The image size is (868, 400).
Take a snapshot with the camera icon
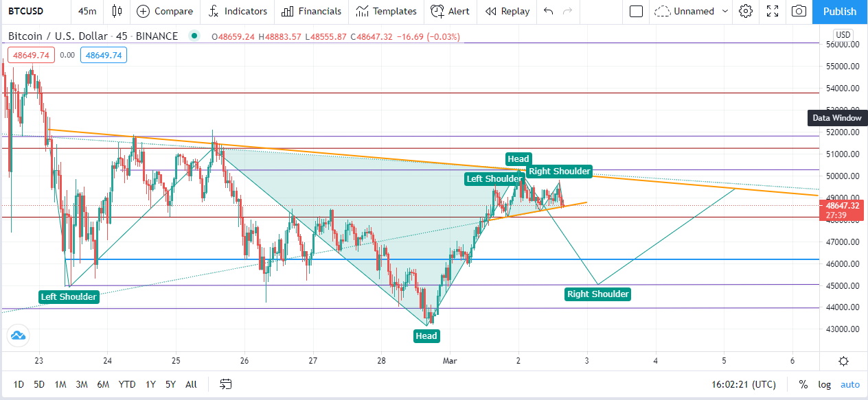[799, 11]
